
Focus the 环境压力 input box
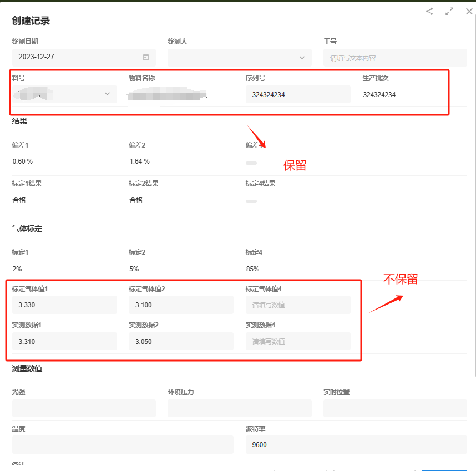(239, 408)
